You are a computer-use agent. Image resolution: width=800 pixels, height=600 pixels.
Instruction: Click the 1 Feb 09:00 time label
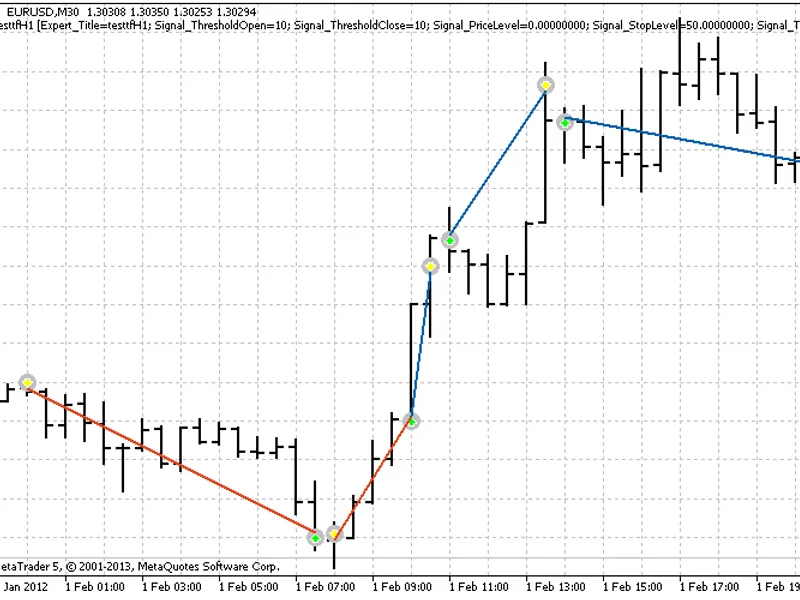402,587
